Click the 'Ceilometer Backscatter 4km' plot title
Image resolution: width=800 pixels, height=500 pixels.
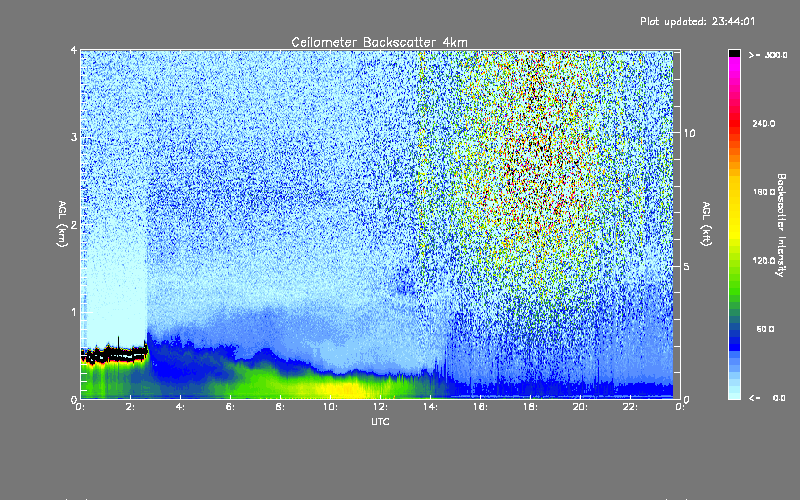(379, 42)
